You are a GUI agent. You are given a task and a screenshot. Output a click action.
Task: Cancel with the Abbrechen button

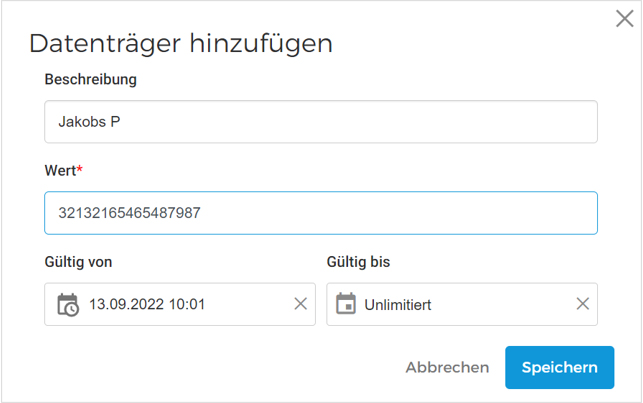click(447, 367)
